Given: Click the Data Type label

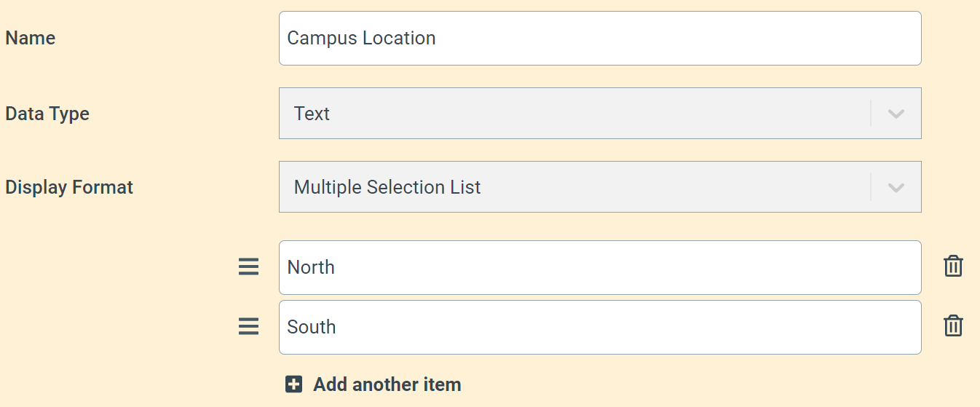Looking at the screenshot, I should [47, 114].
